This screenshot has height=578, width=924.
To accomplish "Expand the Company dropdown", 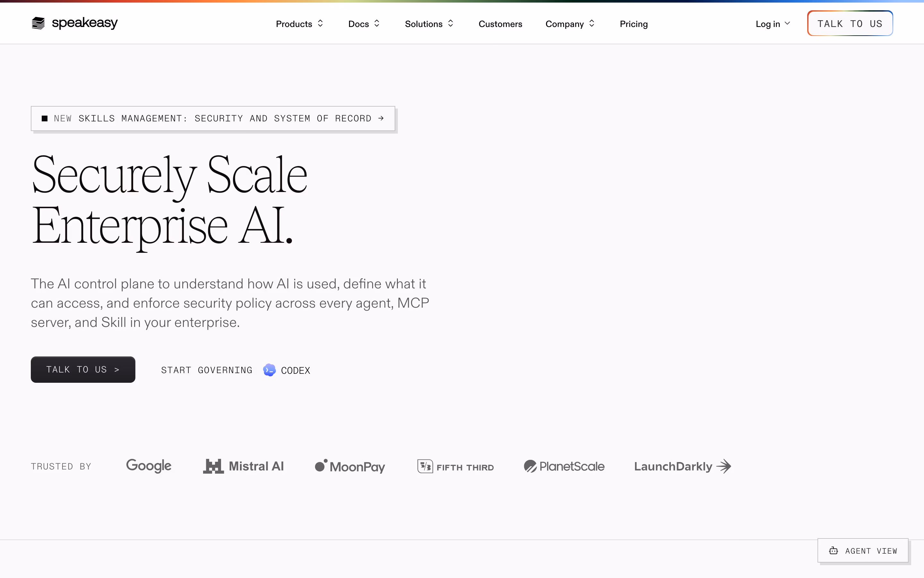I will [570, 24].
